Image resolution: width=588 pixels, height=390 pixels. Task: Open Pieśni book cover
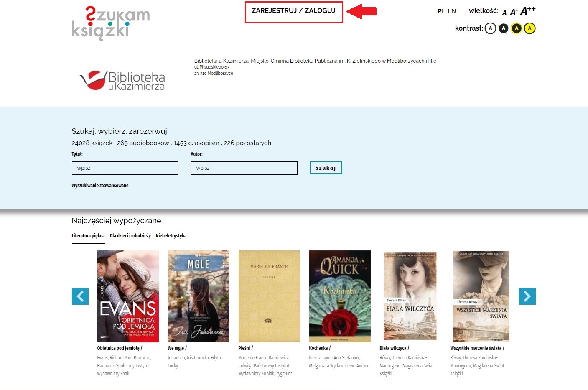click(269, 296)
